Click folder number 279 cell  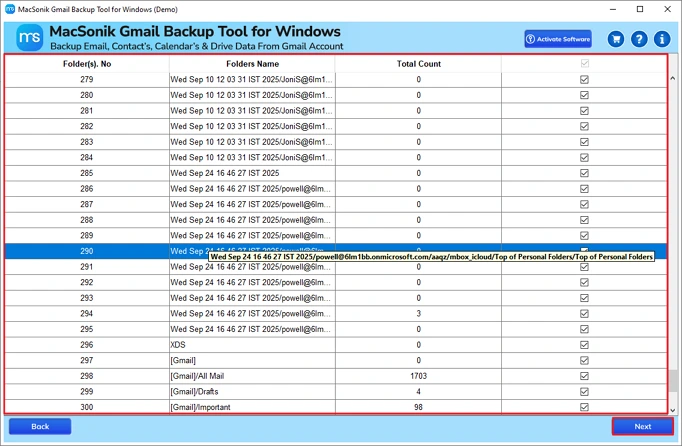(x=87, y=80)
